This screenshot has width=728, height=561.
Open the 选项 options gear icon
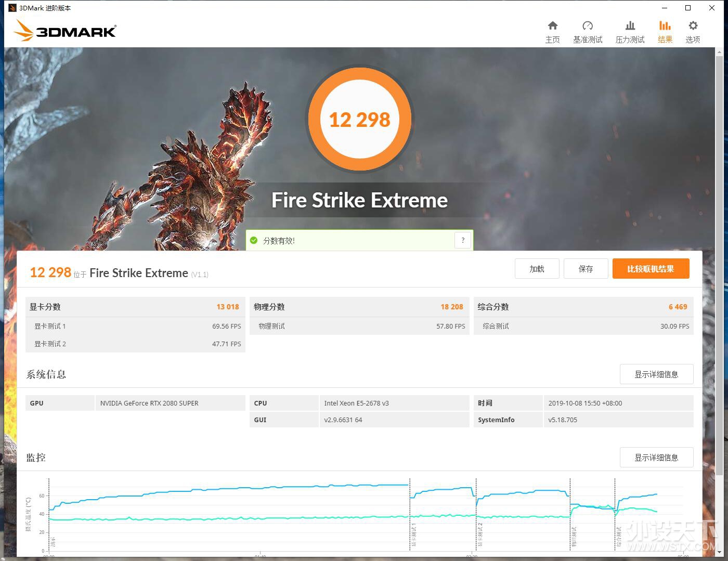click(693, 25)
